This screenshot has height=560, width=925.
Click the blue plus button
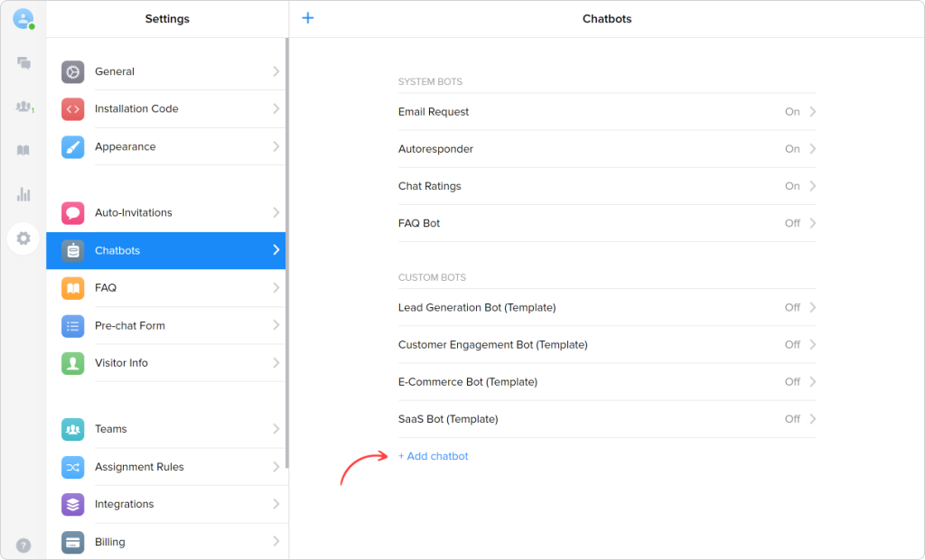[307, 18]
